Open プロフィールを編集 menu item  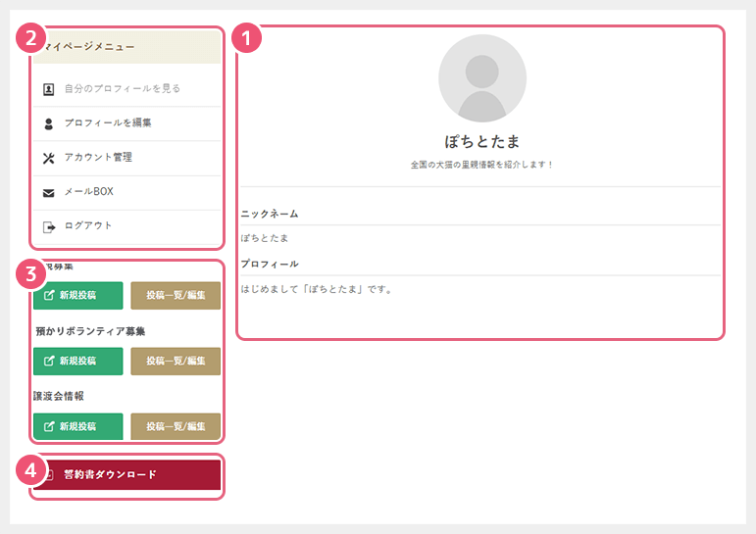[126, 123]
